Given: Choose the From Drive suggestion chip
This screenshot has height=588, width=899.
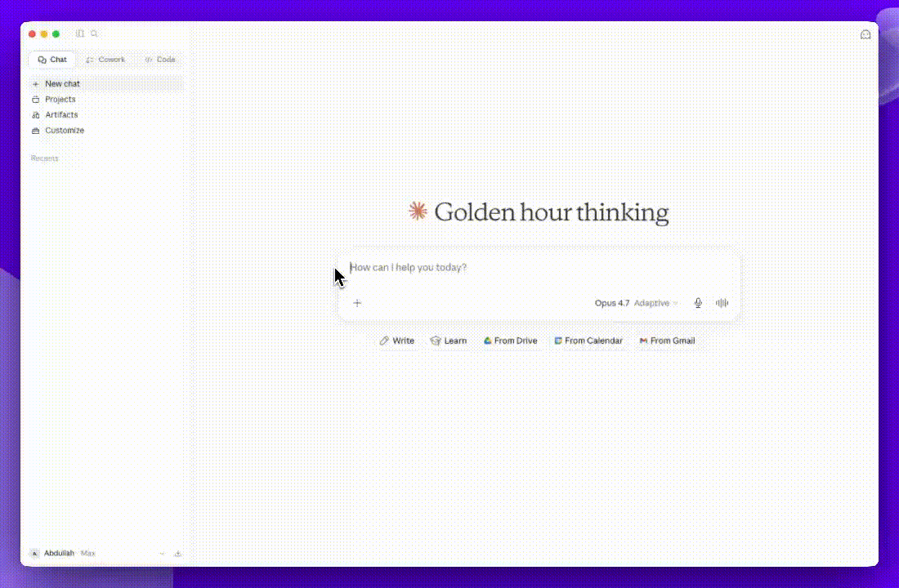Looking at the screenshot, I should coord(510,341).
